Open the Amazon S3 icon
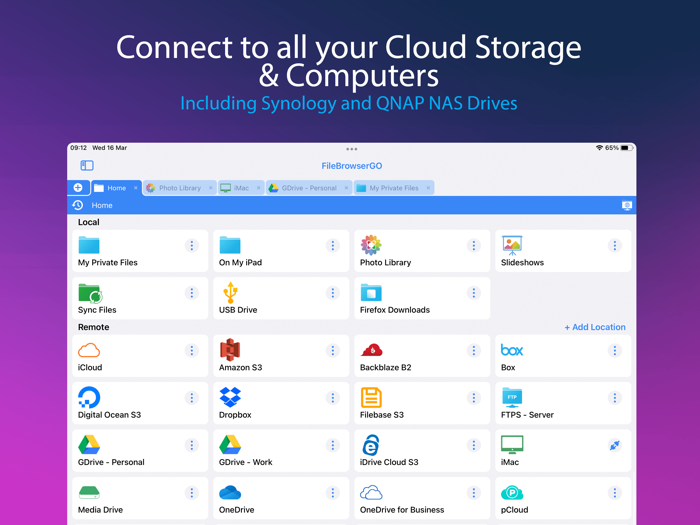 coord(230,350)
